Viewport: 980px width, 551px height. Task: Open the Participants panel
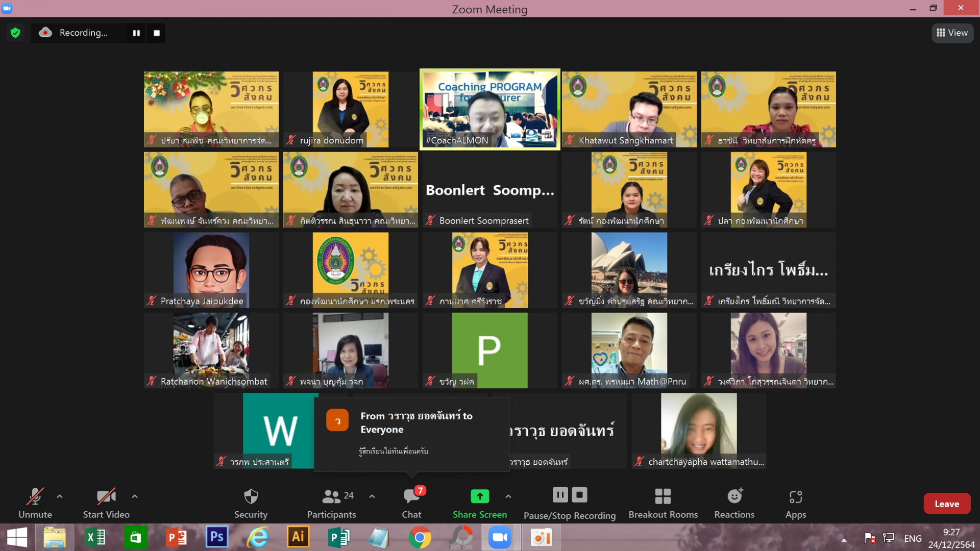(332, 496)
